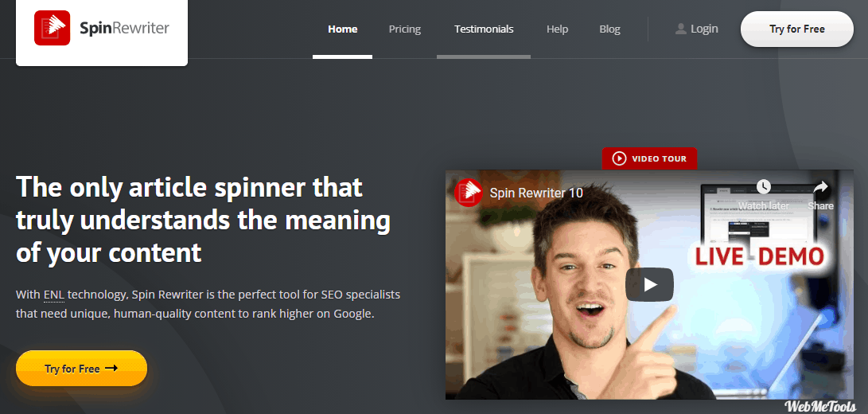Image resolution: width=868 pixels, height=414 pixels.
Task: Go to the Pricing page
Action: coord(405,29)
